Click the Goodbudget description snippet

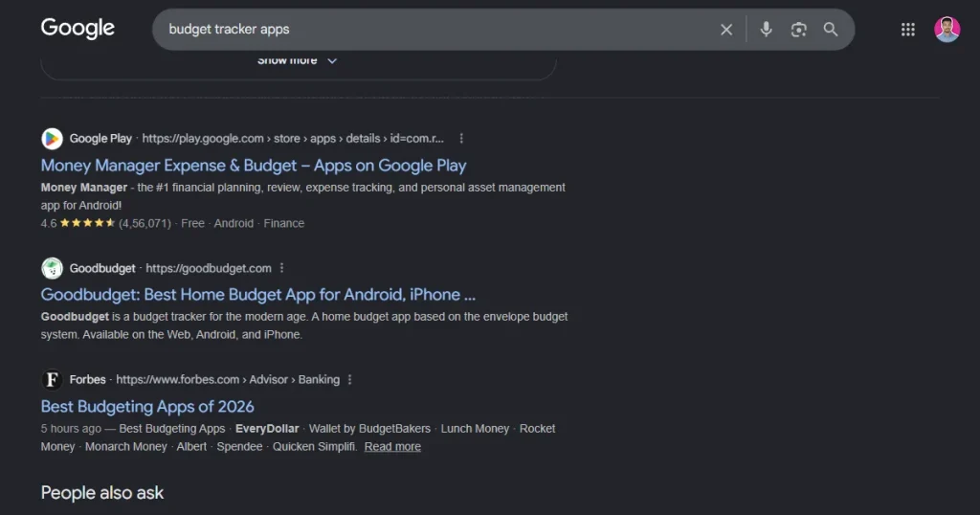304,325
